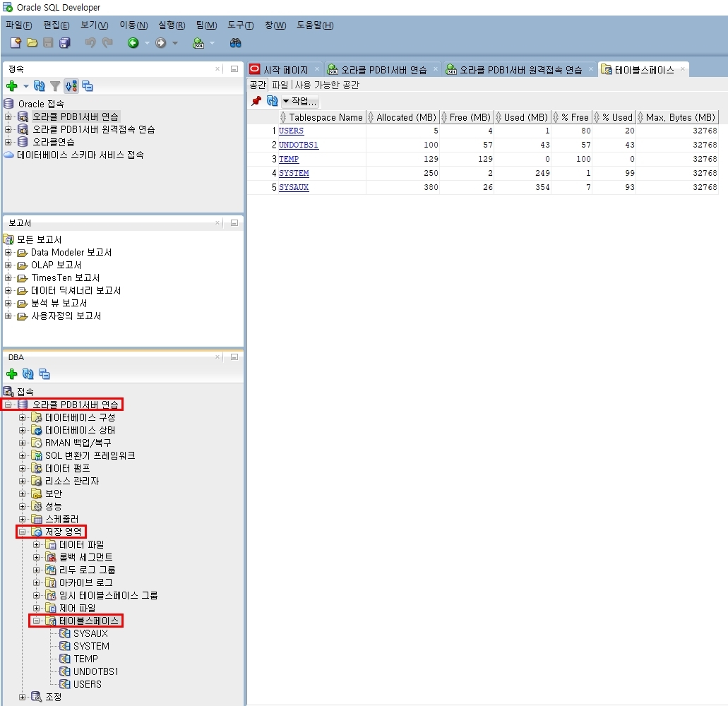Select 모든 보고서 root node
Image resolution: width=728 pixels, height=706 pixels.
click(39, 239)
